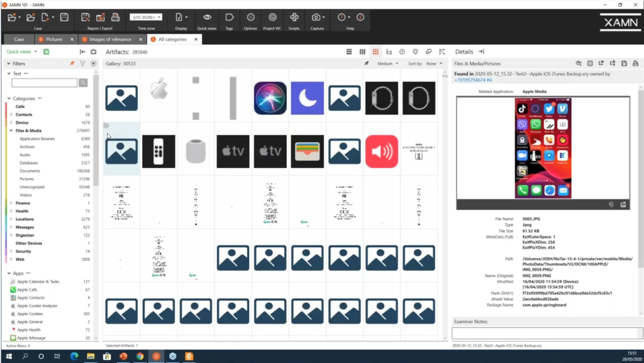The width and height of the screenshot is (644, 363).
Task: Click the printer icon in the Details header
Action: pyautogui.click(x=635, y=64)
